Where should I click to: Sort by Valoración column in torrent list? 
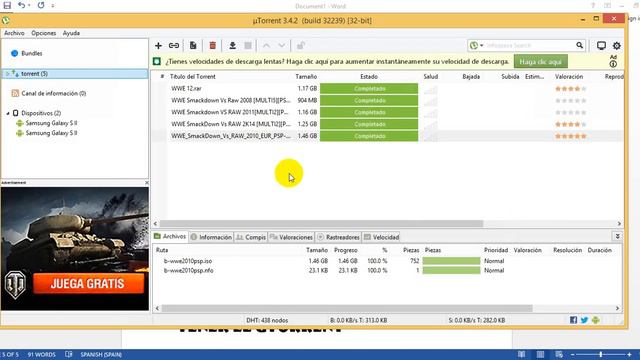[x=569, y=77]
